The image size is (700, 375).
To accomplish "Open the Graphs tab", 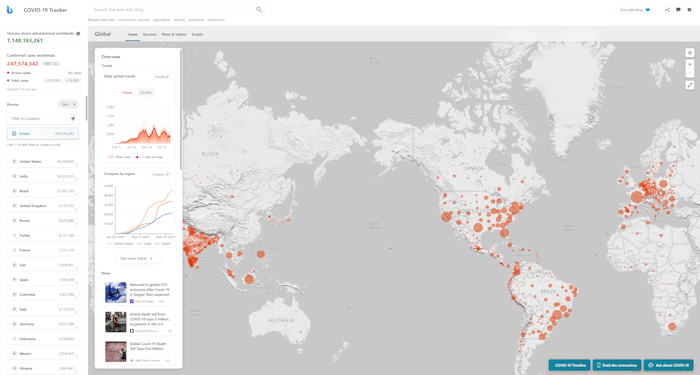I will point(197,34).
